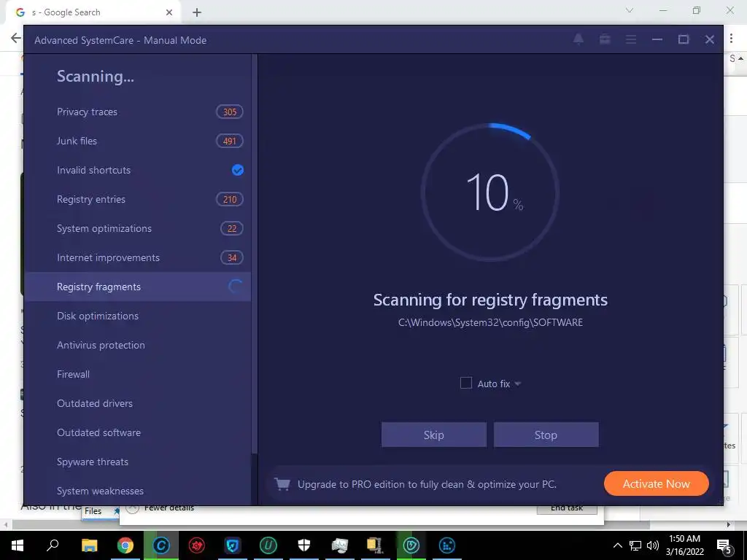This screenshot has height=560, width=747.
Task: Click the Internet improvements 34 count badge
Action: tap(231, 257)
